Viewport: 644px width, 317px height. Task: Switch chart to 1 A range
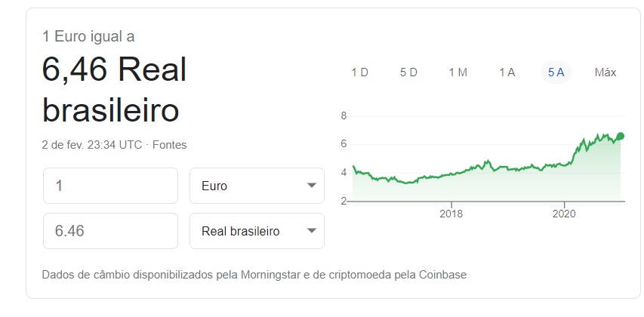tap(507, 72)
